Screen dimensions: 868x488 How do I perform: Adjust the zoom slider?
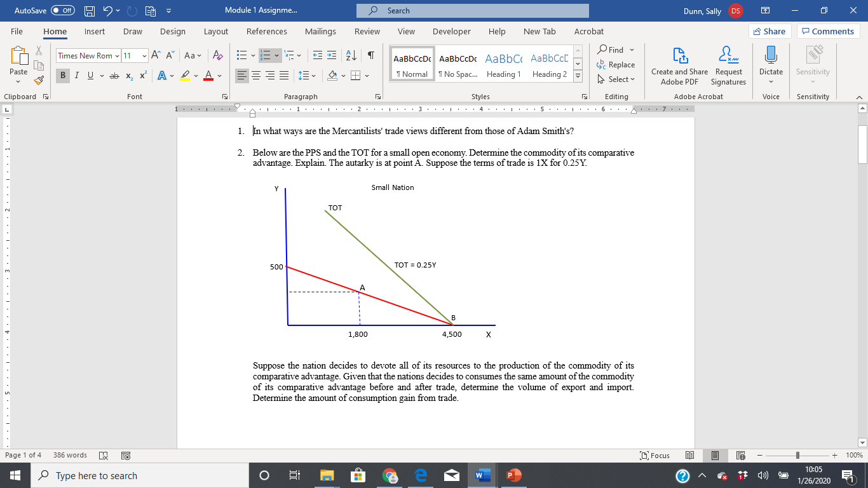click(797, 455)
